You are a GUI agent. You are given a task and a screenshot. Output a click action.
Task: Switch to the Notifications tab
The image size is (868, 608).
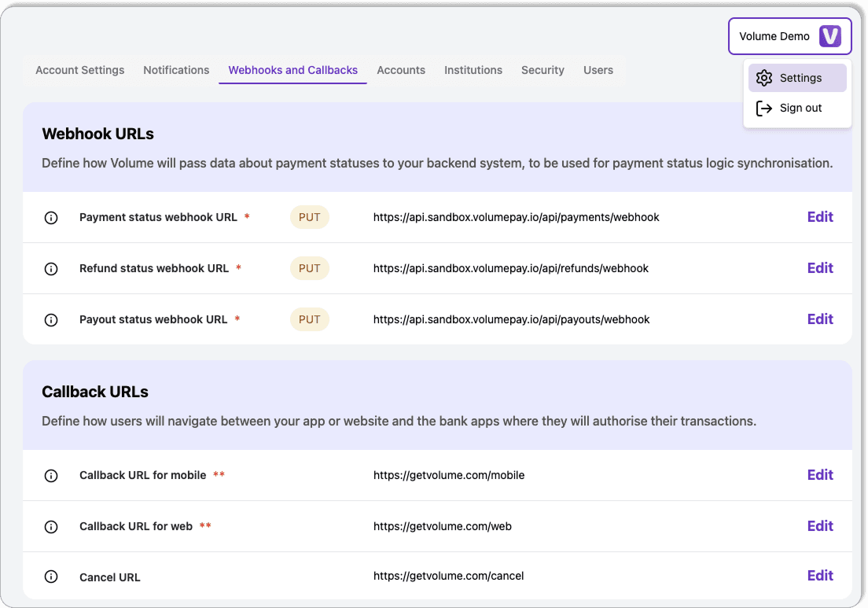176,70
